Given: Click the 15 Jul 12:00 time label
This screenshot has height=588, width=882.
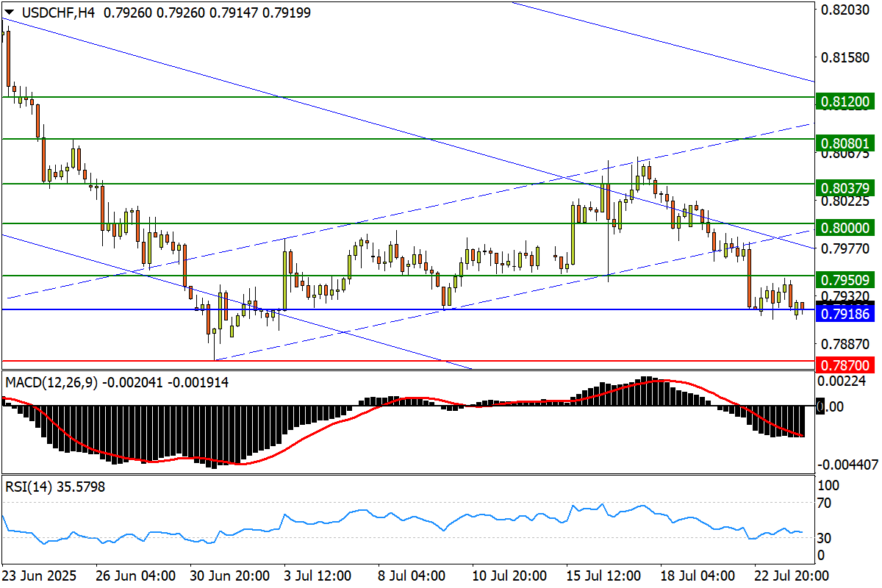Looking at the screenshot, I should point(601,575).
